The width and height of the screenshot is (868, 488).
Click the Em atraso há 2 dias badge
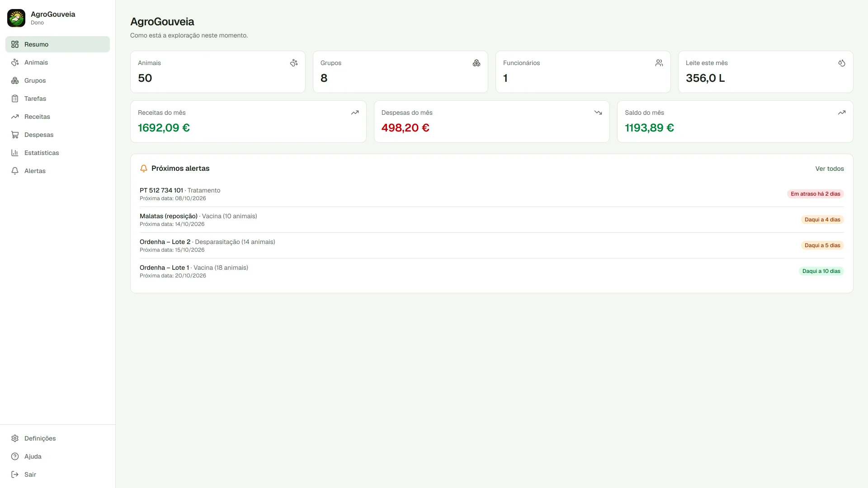pos(815,194)
